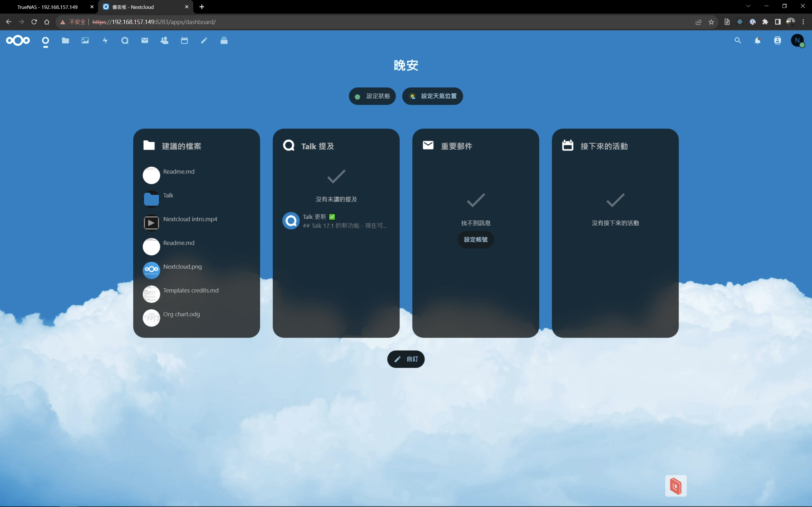Open the Nextcloud intro.mp4 file entry
Image resolution: width=812 pixels, height=507 pixels.
(190, 219)
